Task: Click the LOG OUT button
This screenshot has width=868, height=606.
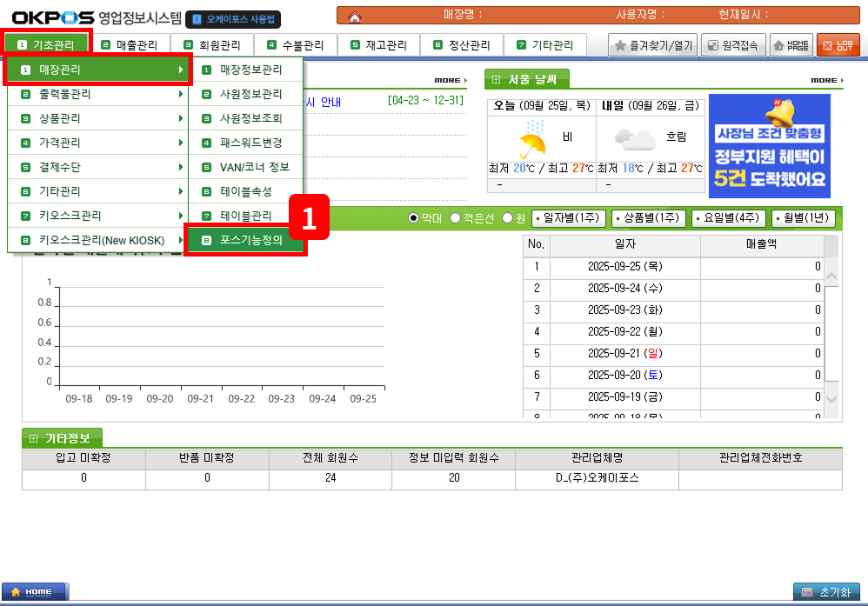Action: 838,46
